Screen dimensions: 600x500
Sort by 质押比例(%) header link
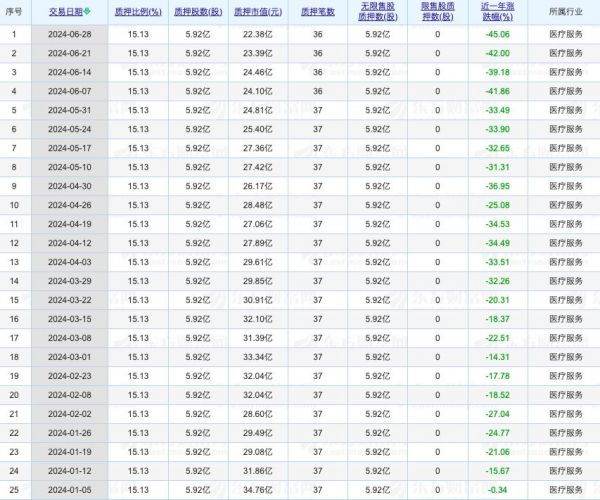point(138,12)
